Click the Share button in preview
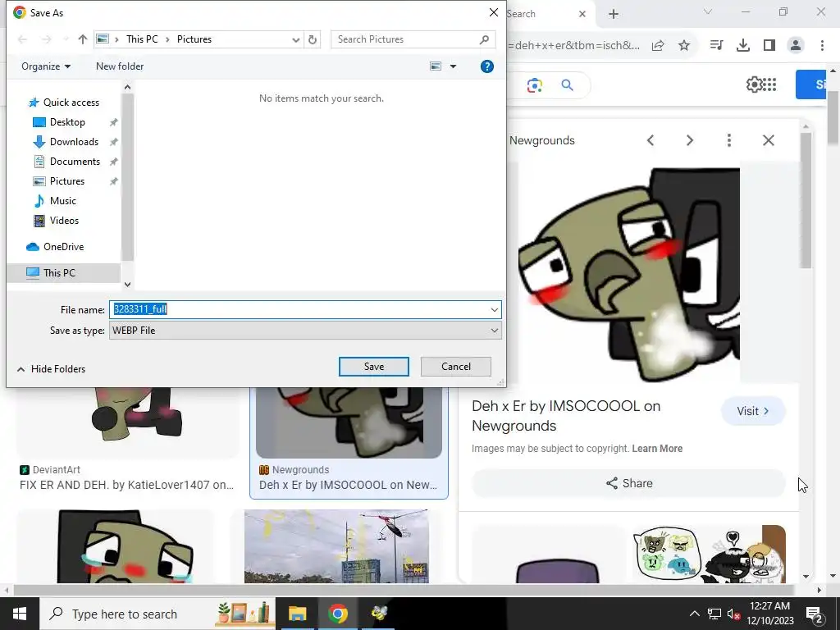840x630 pixels. point(629,483)
